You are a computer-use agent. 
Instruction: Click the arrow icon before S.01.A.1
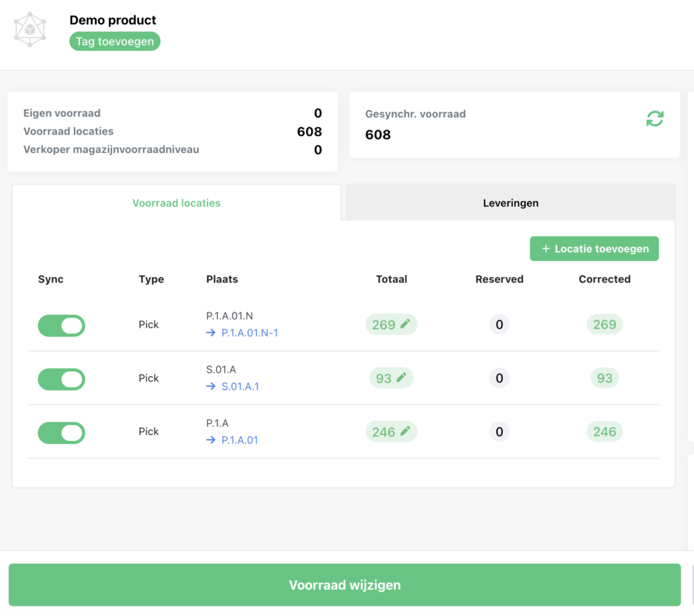[x=211, y=386]
